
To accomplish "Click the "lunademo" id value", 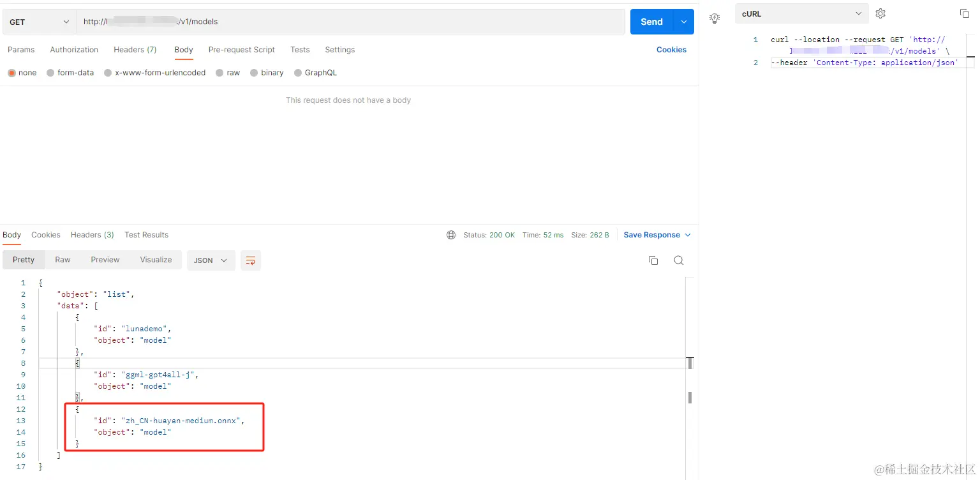I will click(144, 329).
